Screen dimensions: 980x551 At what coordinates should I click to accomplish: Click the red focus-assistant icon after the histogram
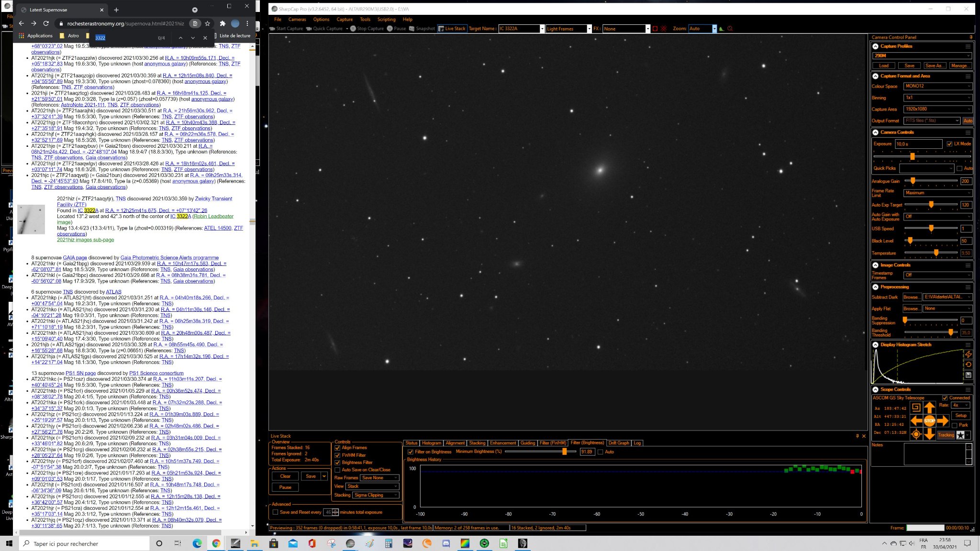coord(730,29)
